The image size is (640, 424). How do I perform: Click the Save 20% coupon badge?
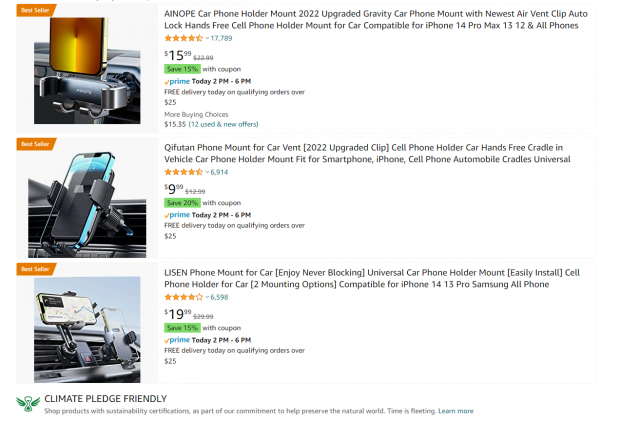[182, 202]
